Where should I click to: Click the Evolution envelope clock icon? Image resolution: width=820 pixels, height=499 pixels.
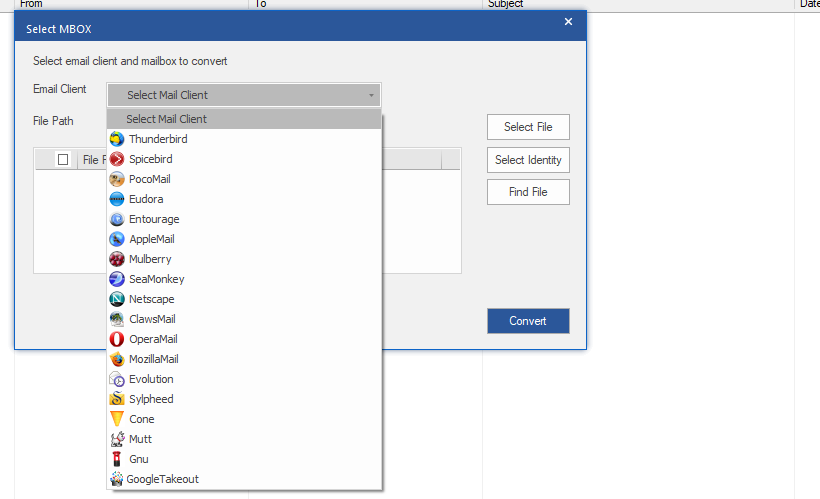[117, 379]
